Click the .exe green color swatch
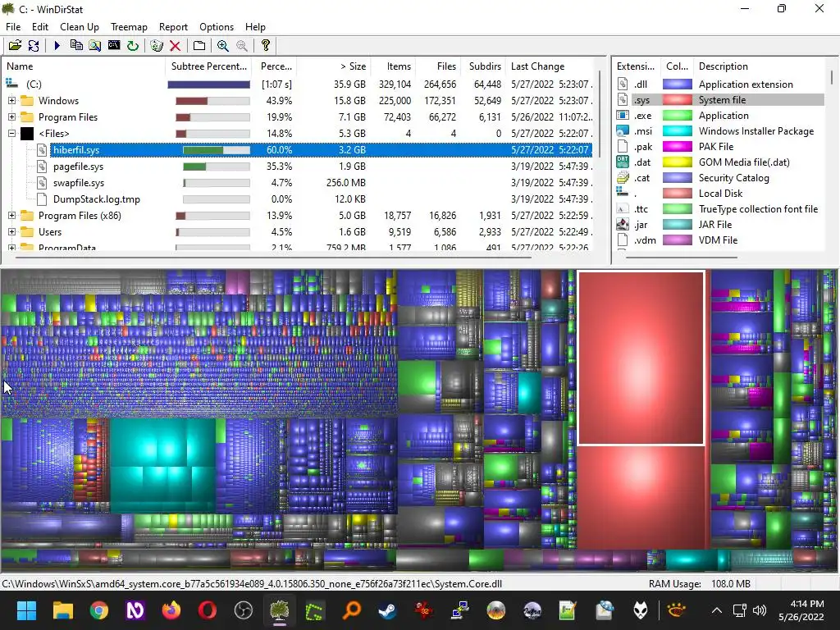The height and width of the screenshot is (630, 840). (x=677, y=115)
